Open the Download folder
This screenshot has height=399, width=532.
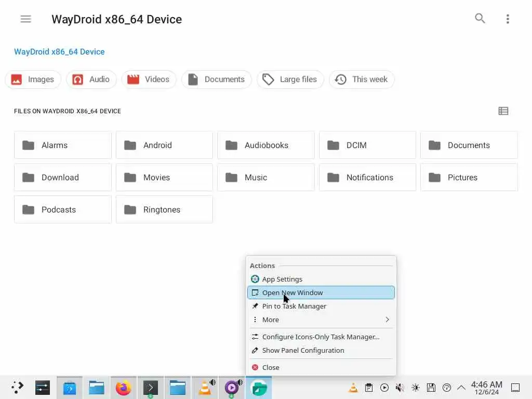point(63,178)
